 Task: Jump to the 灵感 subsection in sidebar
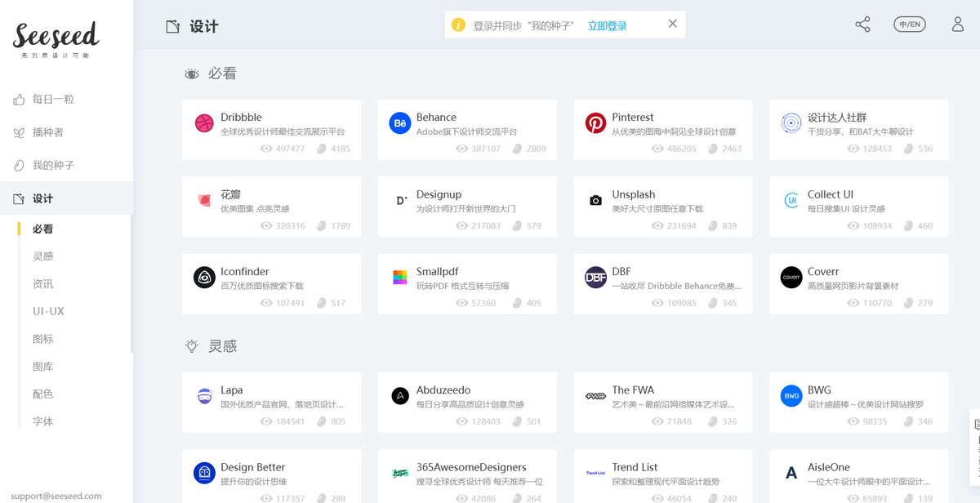(x=42, y=256)
